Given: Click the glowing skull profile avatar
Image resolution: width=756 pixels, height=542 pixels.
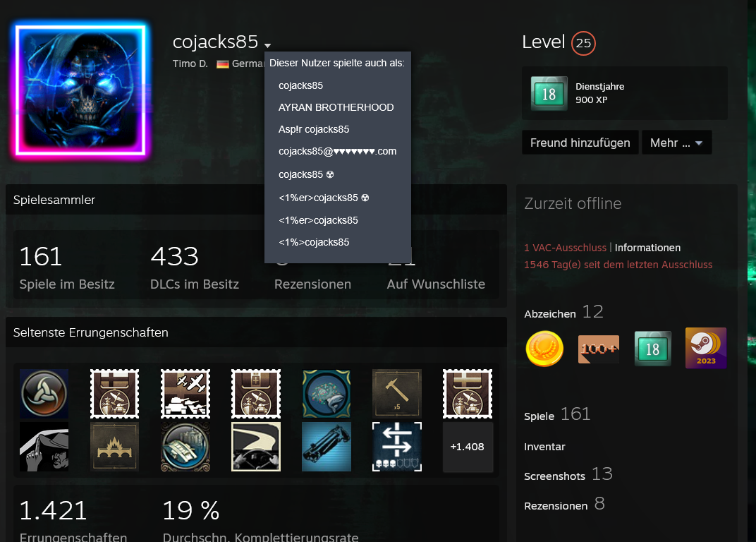Looking at the screenshot, I should [80, 90].
